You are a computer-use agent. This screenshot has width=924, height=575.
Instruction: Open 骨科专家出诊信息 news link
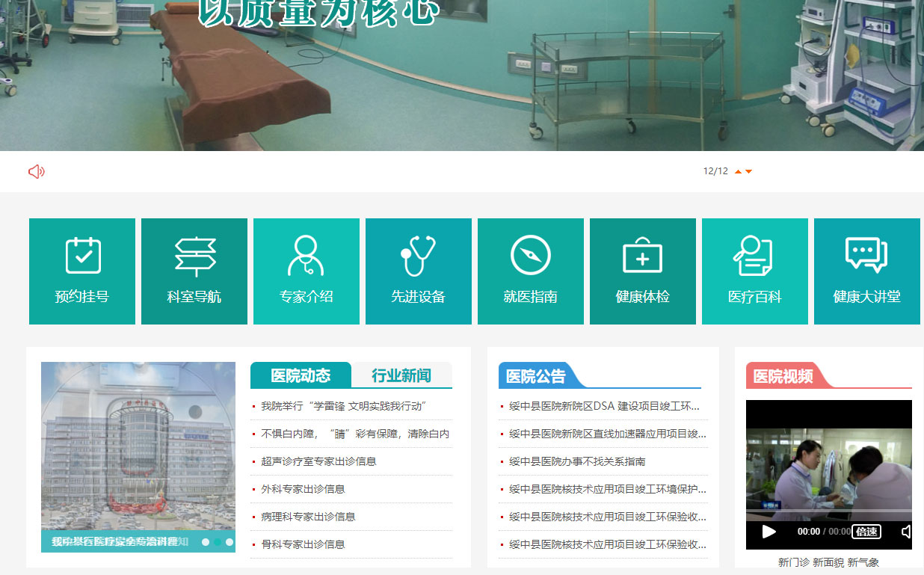(x=303, y=544)
